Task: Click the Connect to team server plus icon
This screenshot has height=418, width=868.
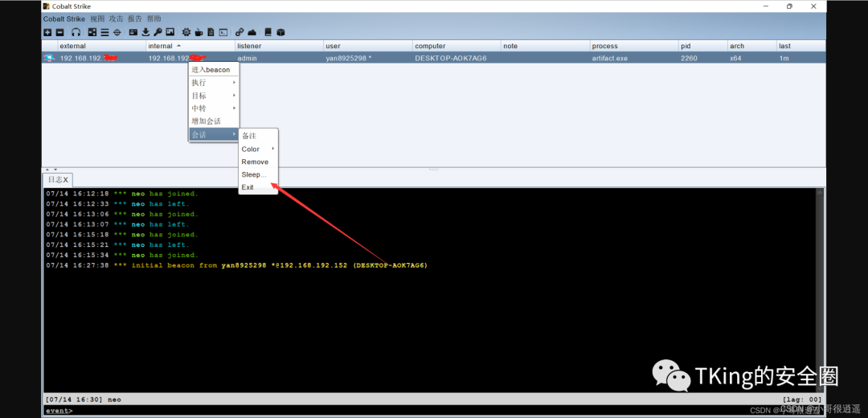Action: [x=47, y=33]
